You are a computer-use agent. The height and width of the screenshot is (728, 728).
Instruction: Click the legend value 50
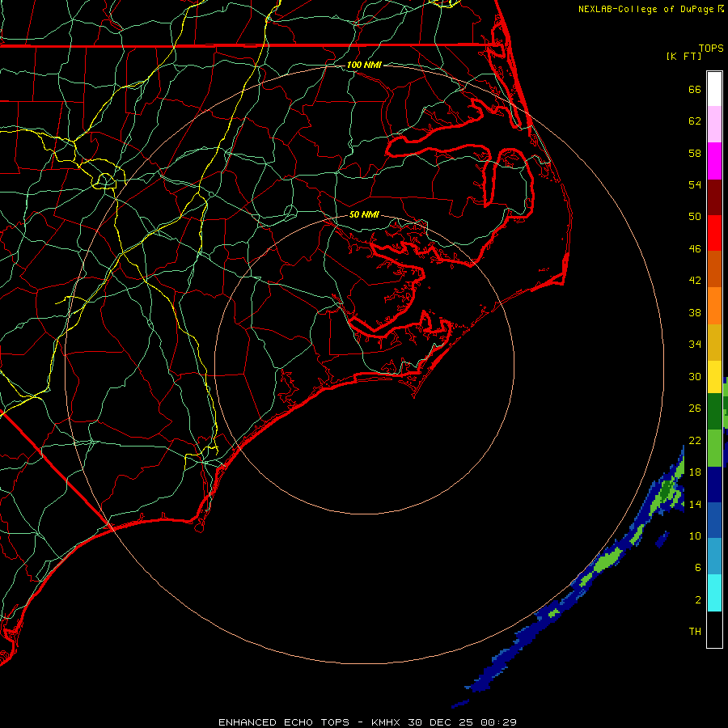pos(695,217)
